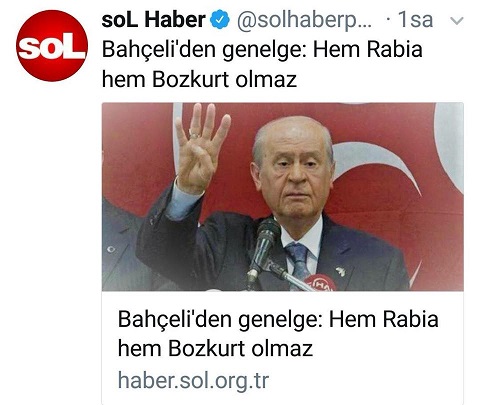The width and height of the screenshot is (480, 405).
Task: Open the red soL profile avatar
Action: (x=52, y=46)
